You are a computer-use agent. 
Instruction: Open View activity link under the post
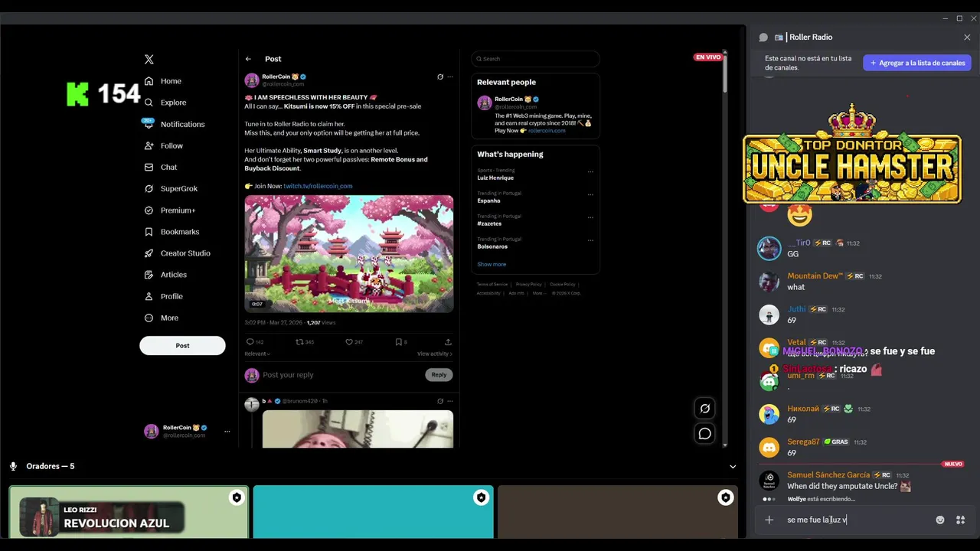[435, 354]
